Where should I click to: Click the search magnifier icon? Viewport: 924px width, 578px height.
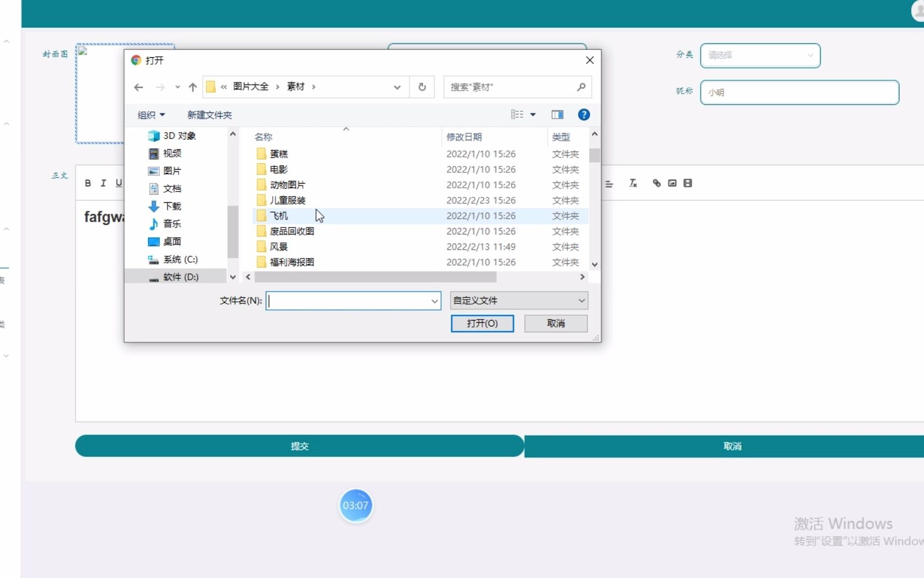(x=581, y=87)
